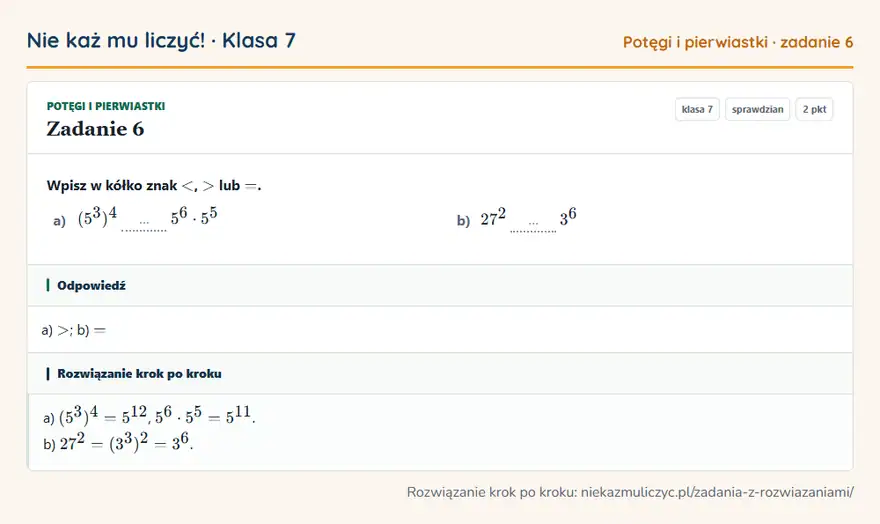The image size is (880, 524).
Task: Click solution line a) with 5^12 and 5^11
Action: click(149, 416)
